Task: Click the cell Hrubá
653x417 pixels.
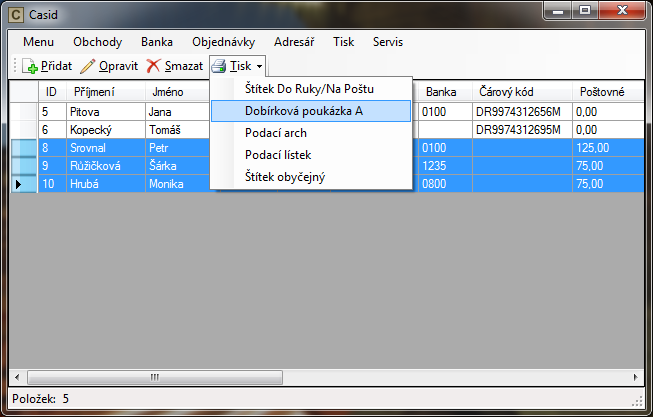Action: coord(106,184)
